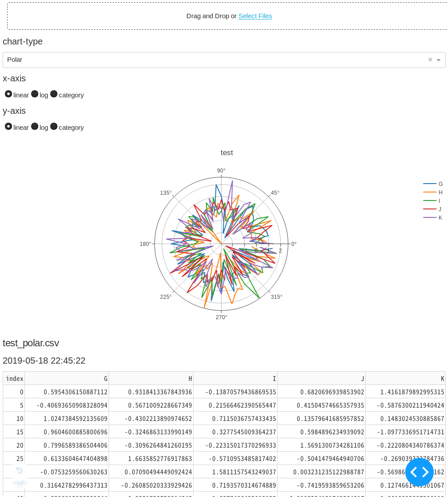The height and width of the screenshot is (497, 448).
Task: Click the 'test' chart title
Action: [226, 153]
